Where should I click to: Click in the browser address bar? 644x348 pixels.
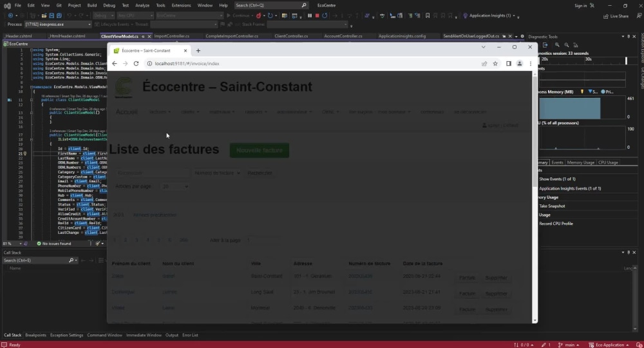click(312, 64)
